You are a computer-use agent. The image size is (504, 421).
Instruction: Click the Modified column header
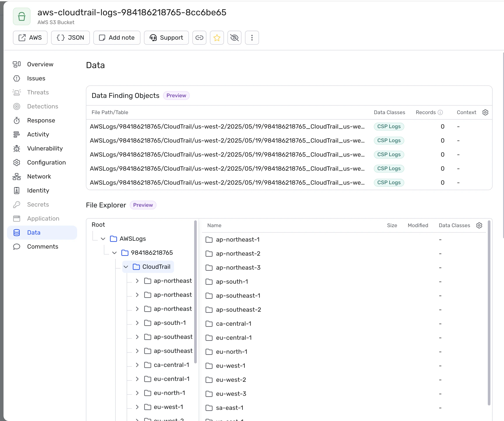[418, 225]
